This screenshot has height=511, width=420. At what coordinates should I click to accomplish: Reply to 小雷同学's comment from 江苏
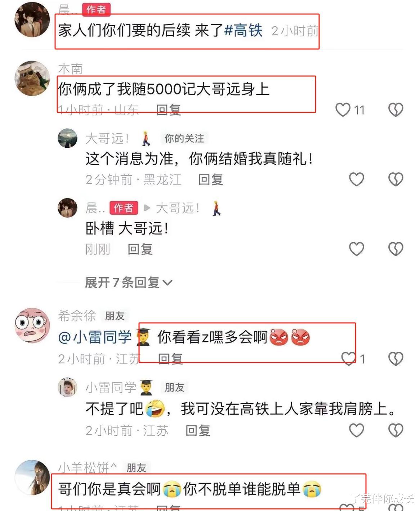(x=198, y=431)
